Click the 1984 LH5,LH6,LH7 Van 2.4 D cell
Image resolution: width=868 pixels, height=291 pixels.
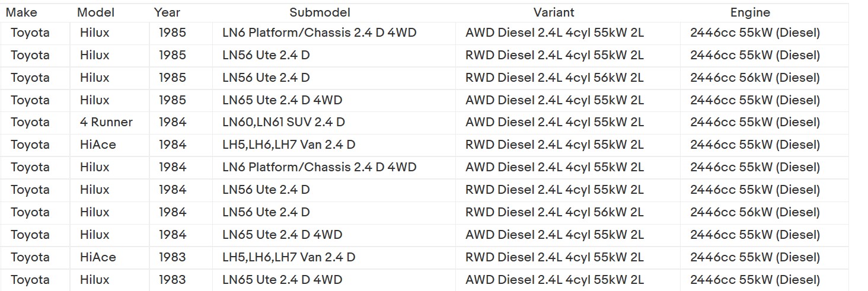[x=289, y=145]
